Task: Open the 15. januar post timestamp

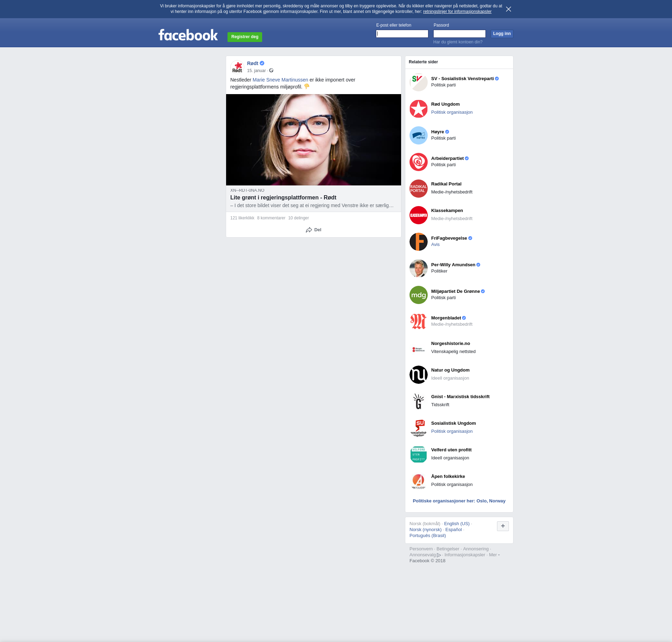Action: click(x=256, y=71)
